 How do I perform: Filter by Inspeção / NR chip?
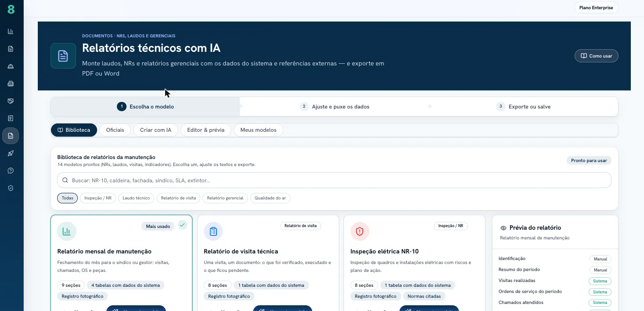point(98,198)
